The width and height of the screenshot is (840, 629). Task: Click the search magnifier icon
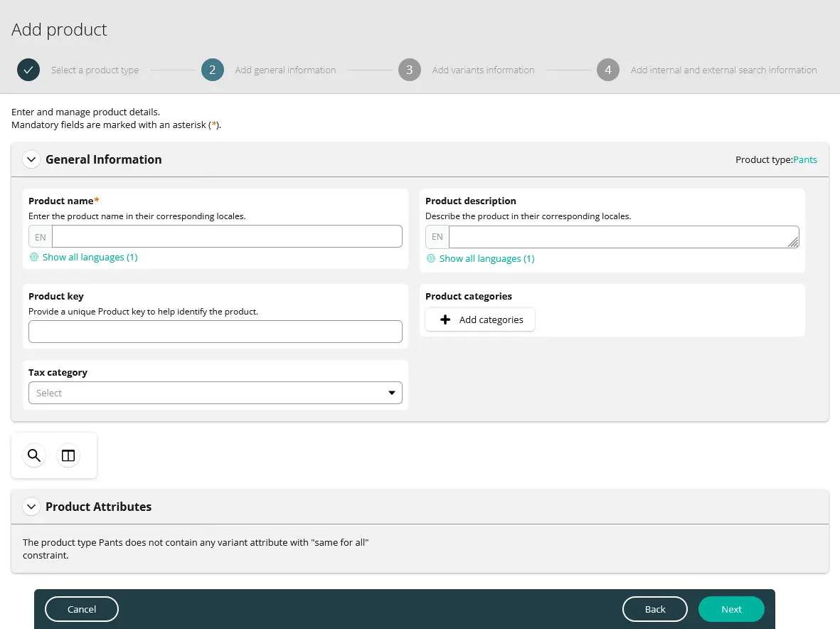point(34,455)
